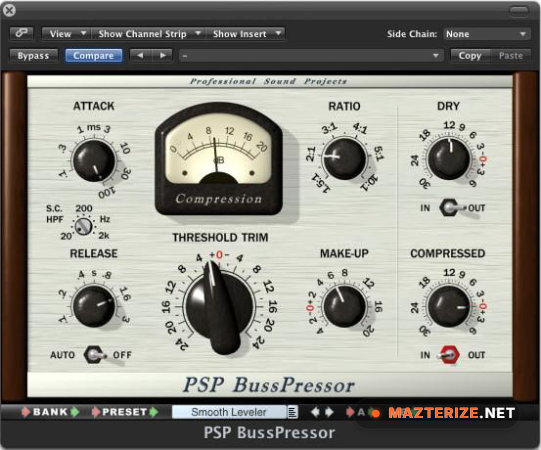Image resolution: width=541 pixels, height=450 pixels.
Task: Click the green right arrow after BANK
Action: click(75, 412)
